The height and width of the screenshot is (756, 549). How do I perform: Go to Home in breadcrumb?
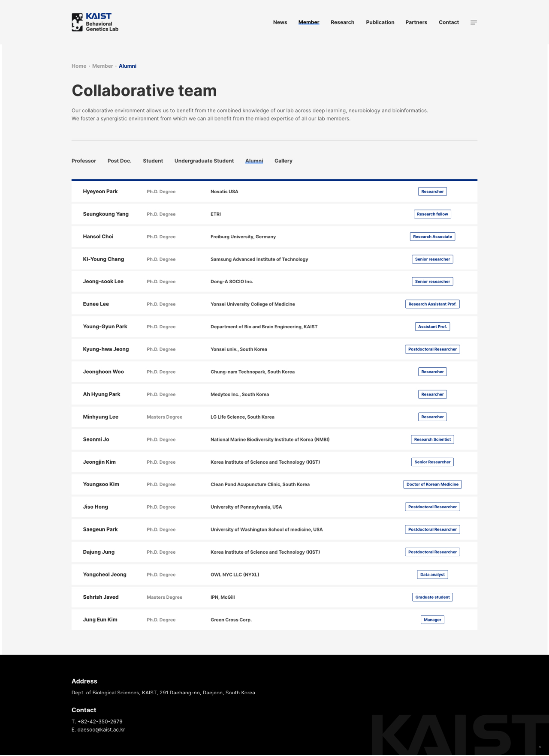point(79,66)
